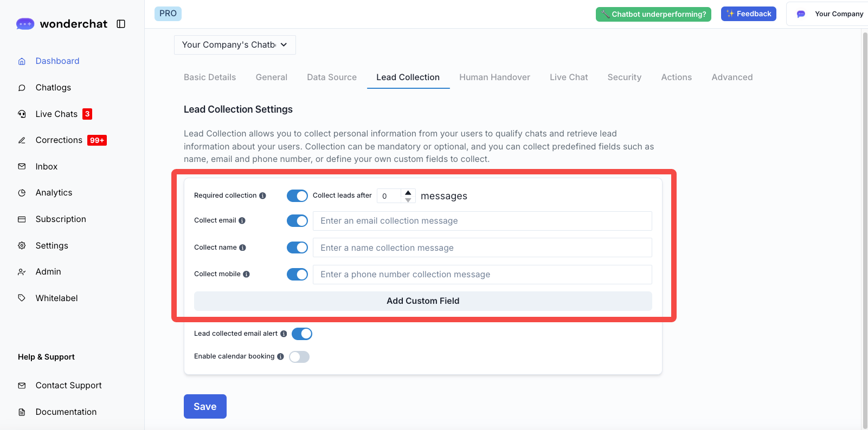The width and height of the screenshot is (868, 430).
Task: Switch to the Human Handover tab
Action: click(x=494, y=77)
